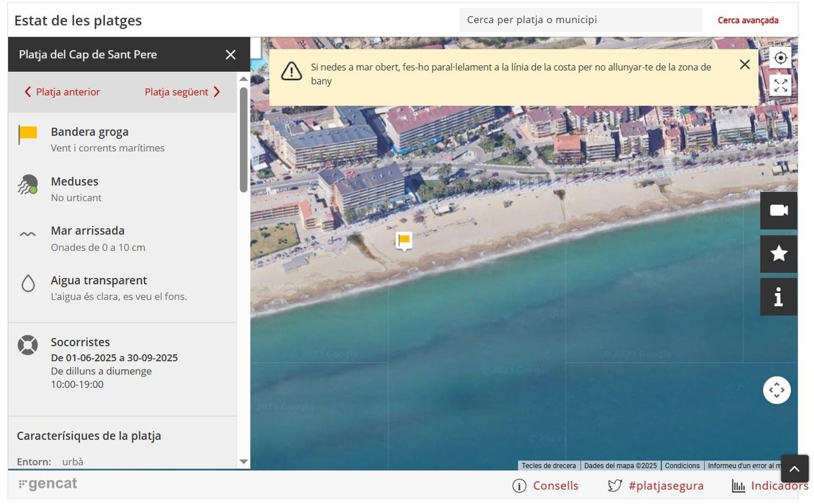Viewport: 814px width, 504px height.
Task: Click the beach or municipality search field
Action: coord(580,20)
